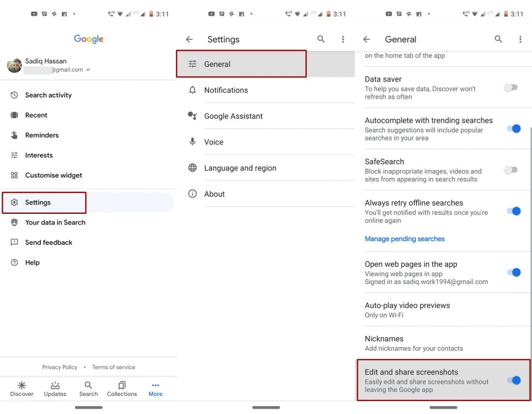Viewport: 532px width, 414px height.
Task: Tap Sadiq Hassan's profile picture
Action: coord(14,65)
